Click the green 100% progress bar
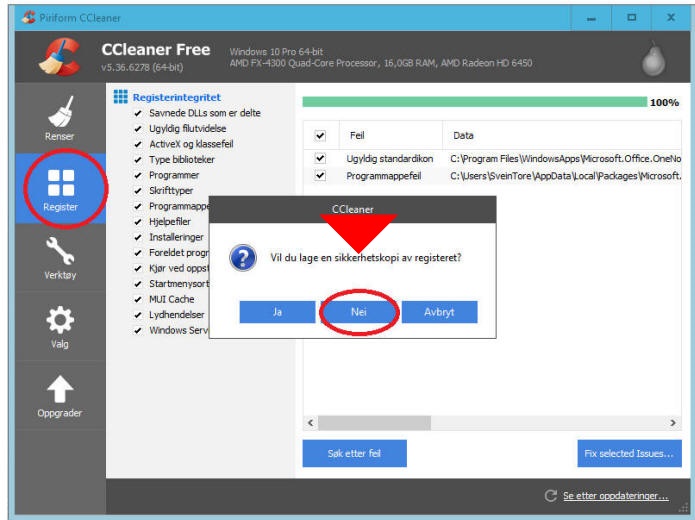 475,102
